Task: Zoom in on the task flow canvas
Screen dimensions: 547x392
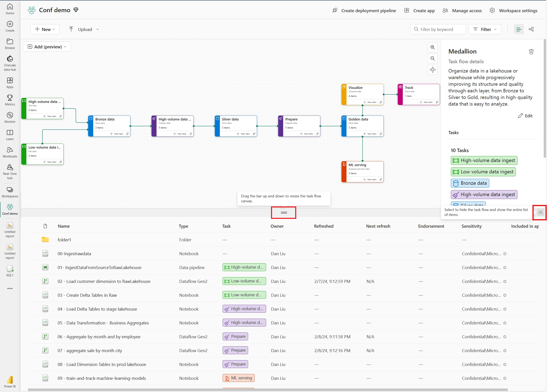Action: click(432, 47)
